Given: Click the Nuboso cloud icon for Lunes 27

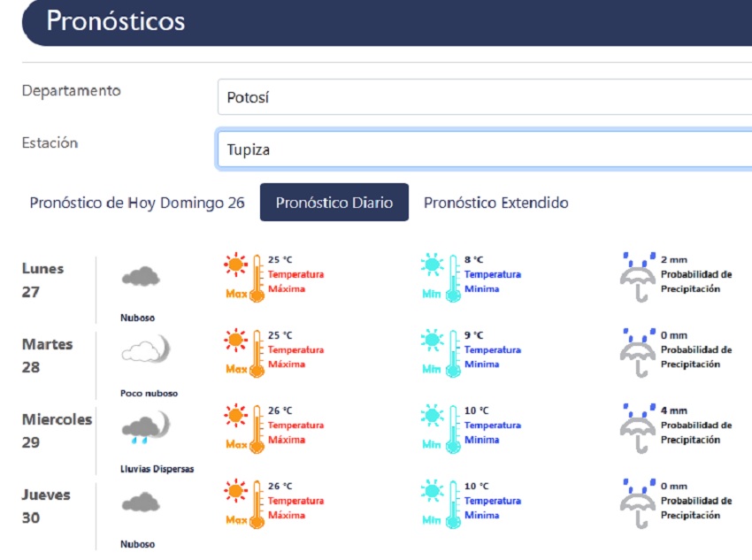Looking at the screenshot, I should [x=140, y=278].
